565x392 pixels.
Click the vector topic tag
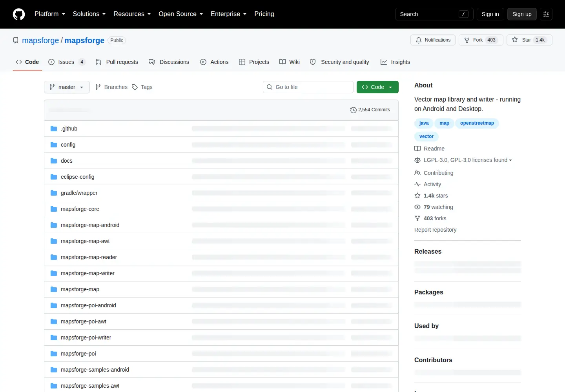tap(426, 136)
